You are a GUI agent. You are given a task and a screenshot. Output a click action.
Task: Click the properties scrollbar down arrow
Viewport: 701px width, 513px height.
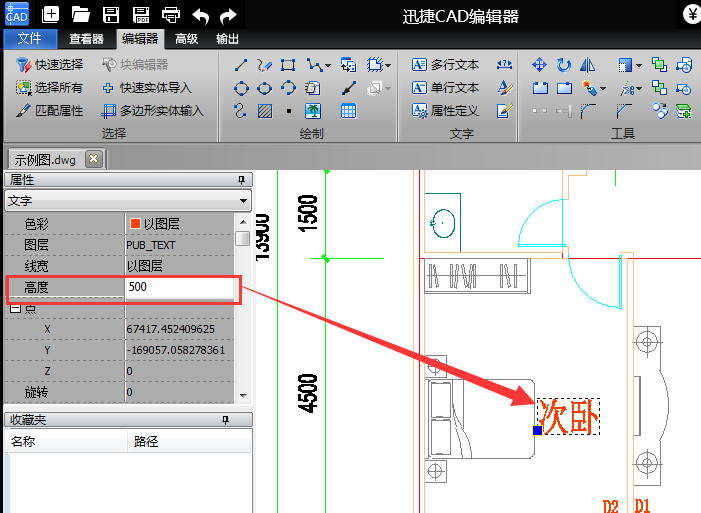[243, 395]
